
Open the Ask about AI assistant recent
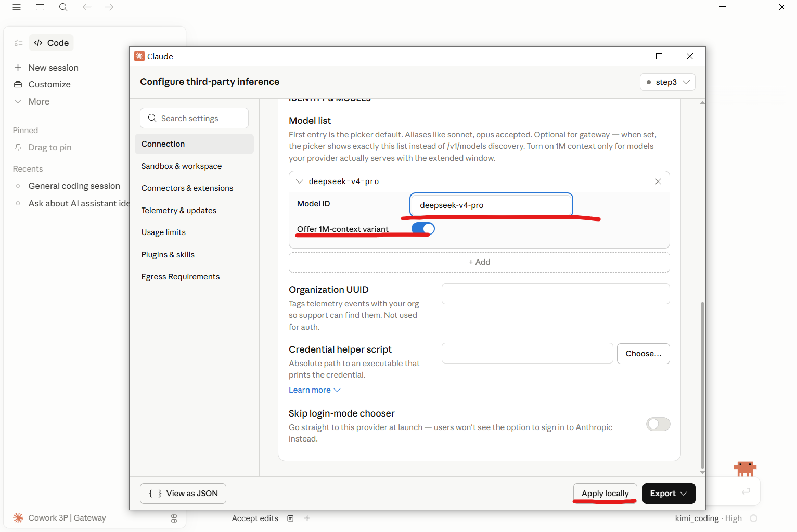(x=78, y=203)
